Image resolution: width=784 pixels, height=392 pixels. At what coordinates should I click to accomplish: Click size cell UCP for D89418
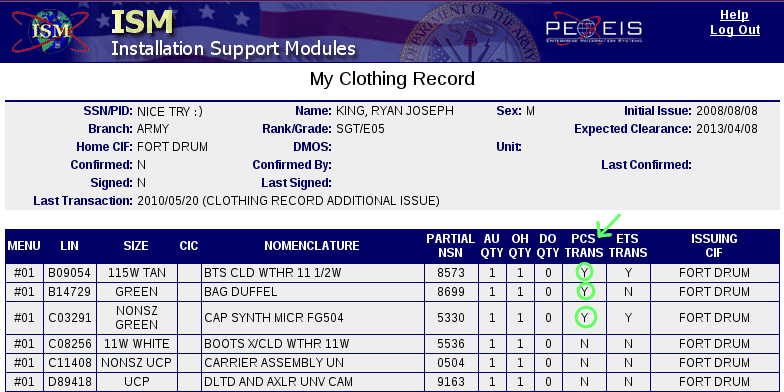pos(136,382)
